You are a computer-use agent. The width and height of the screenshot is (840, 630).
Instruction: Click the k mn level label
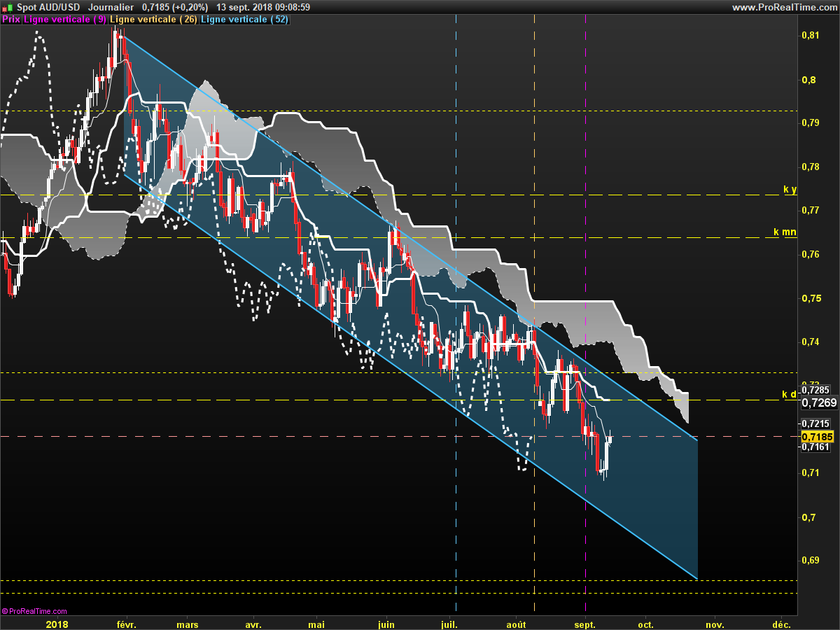[785, 231]
